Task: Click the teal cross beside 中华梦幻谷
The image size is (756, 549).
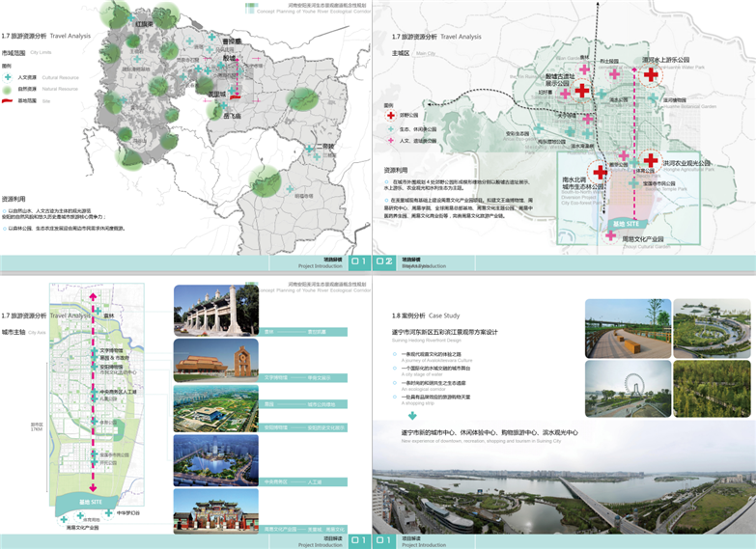Action: [x=109, y=513]
